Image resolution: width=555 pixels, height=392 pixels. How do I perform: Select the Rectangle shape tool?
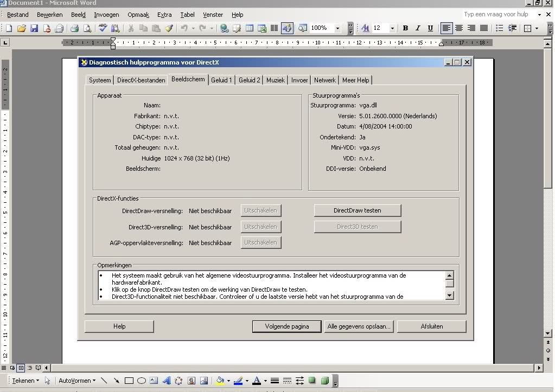[129, 381]
